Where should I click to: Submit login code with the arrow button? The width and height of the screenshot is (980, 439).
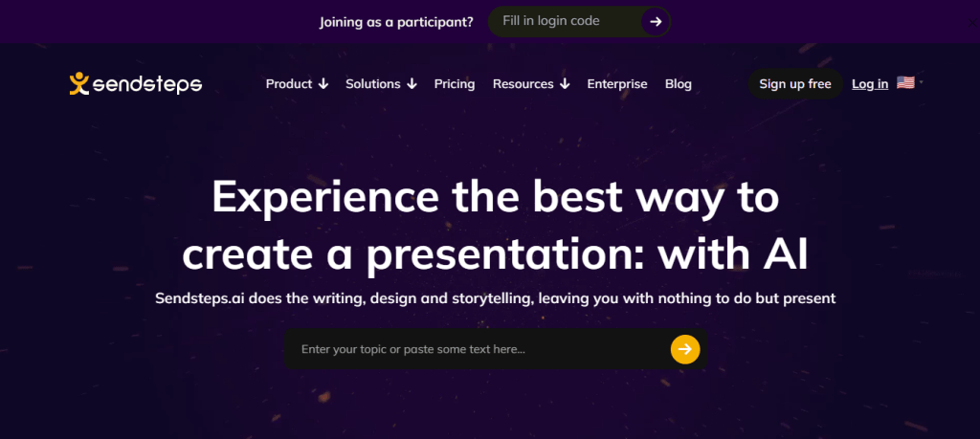tap(655, 22)
